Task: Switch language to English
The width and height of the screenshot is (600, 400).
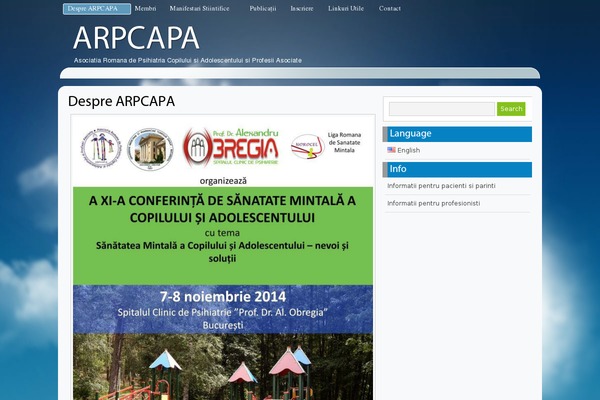Action: [408, 150]
